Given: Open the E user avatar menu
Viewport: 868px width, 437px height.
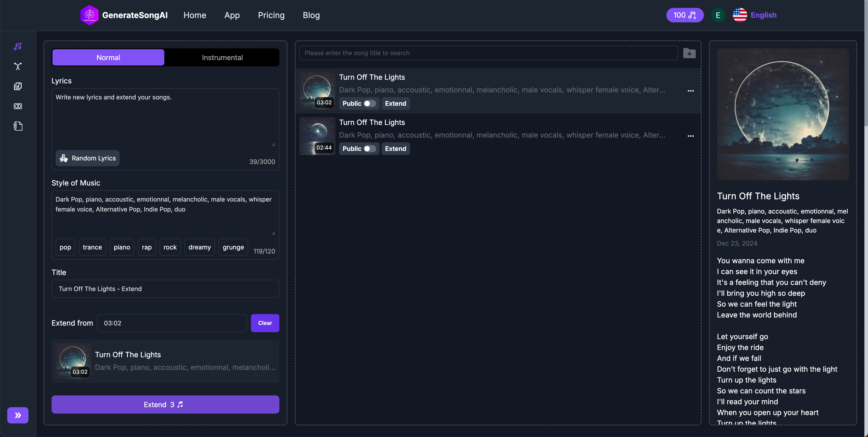Looking at the screenshot, I should tap(718, 15).
